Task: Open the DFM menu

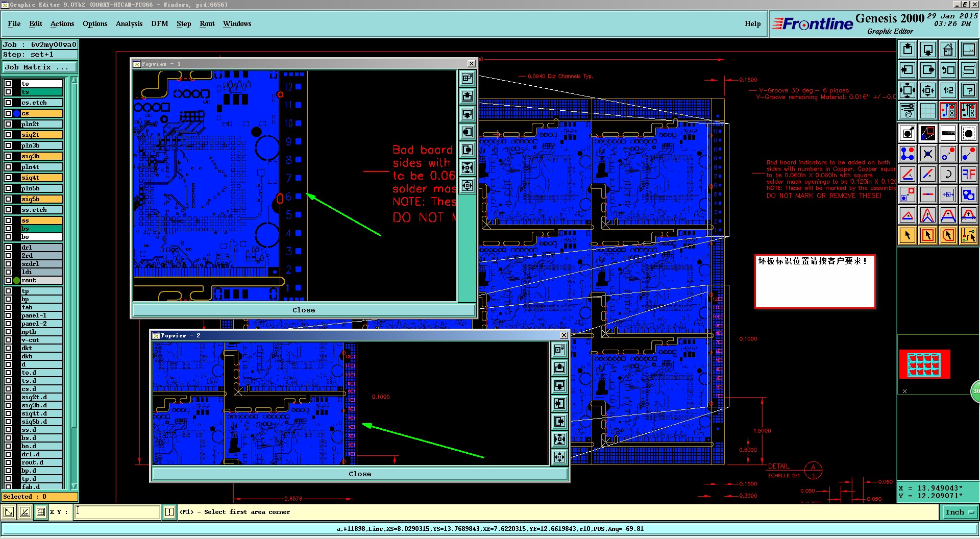Action: 160,23
